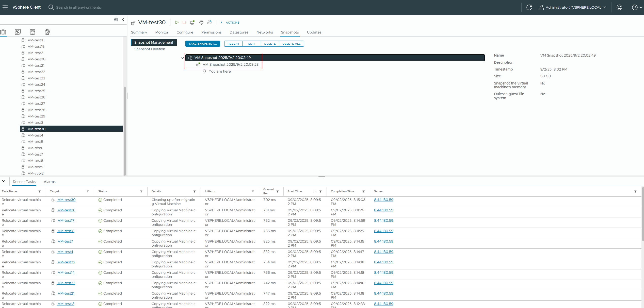Viewport: 644px width, 308px height.
Task: Filter the Completion Time column
Action: 364,192
